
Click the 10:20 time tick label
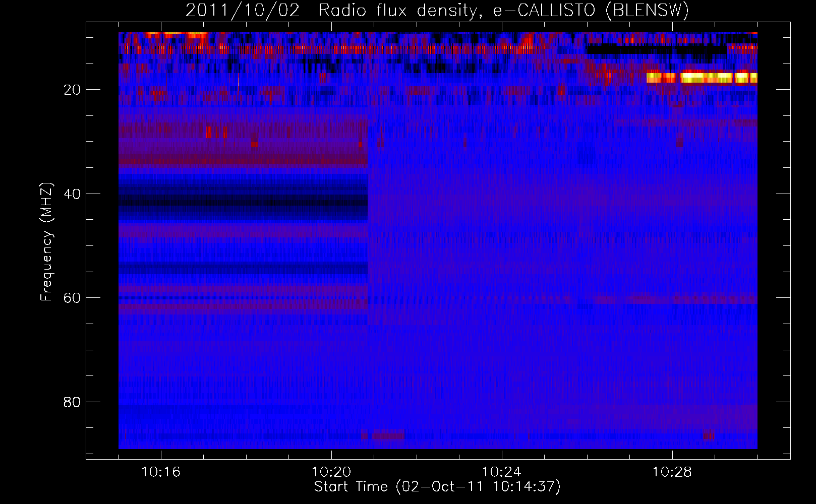(x=331, y=472)
